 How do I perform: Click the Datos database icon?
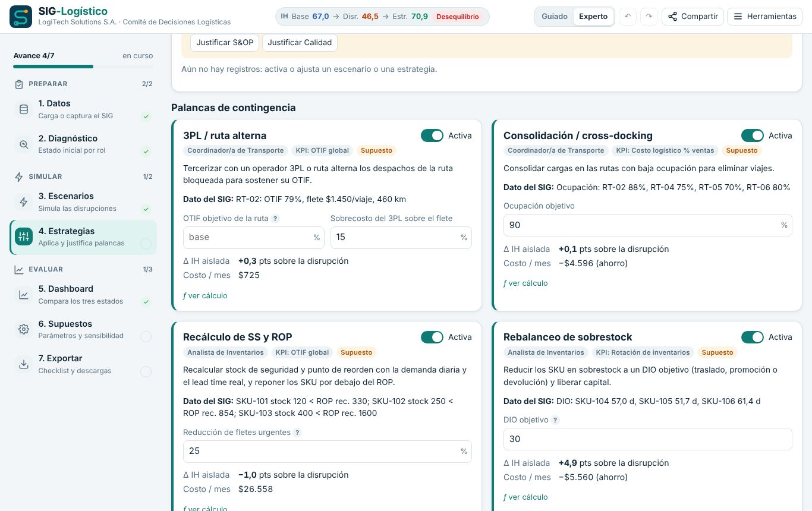tap(24, 109)
